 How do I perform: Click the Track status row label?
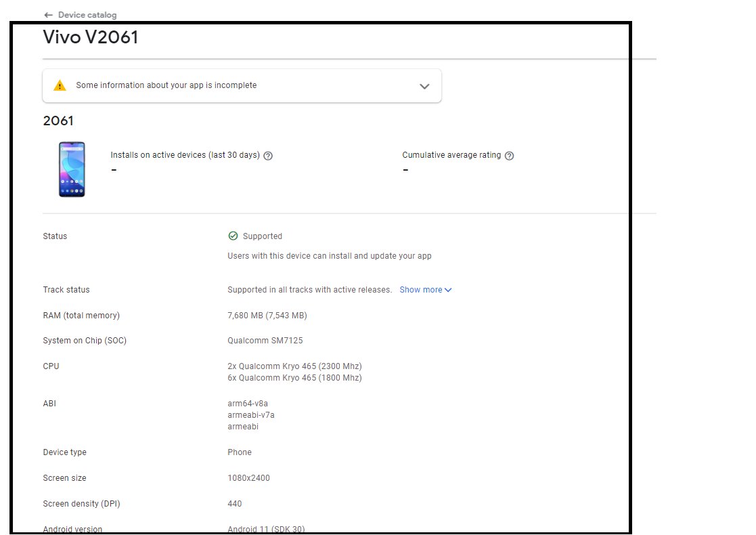(66, 290)
